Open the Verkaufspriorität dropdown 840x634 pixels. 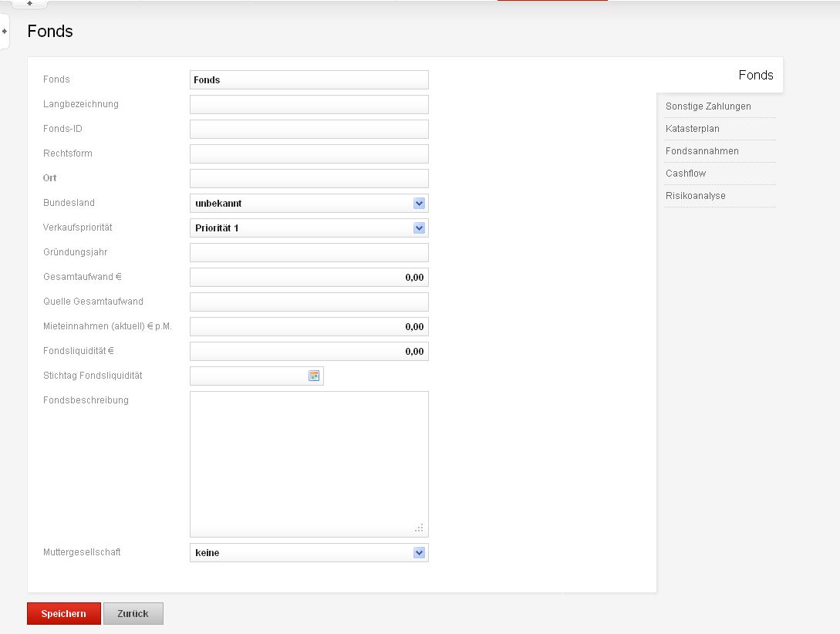(x=419, y=228)
